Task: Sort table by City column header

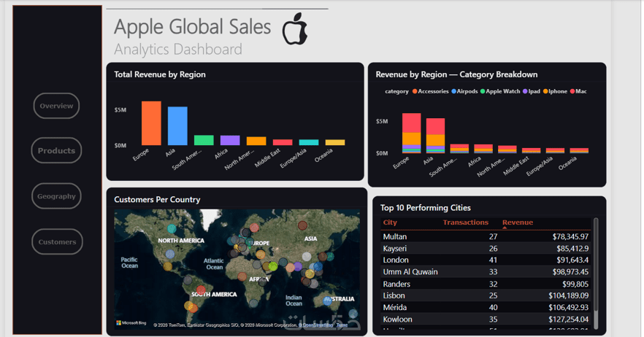Action: pyautogui.click(x=390, y=222)
